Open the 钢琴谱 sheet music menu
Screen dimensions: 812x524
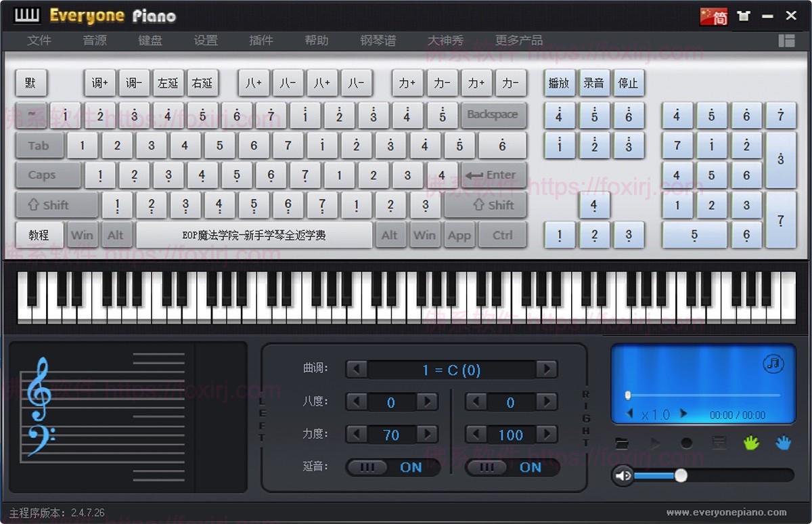point(378,41)
